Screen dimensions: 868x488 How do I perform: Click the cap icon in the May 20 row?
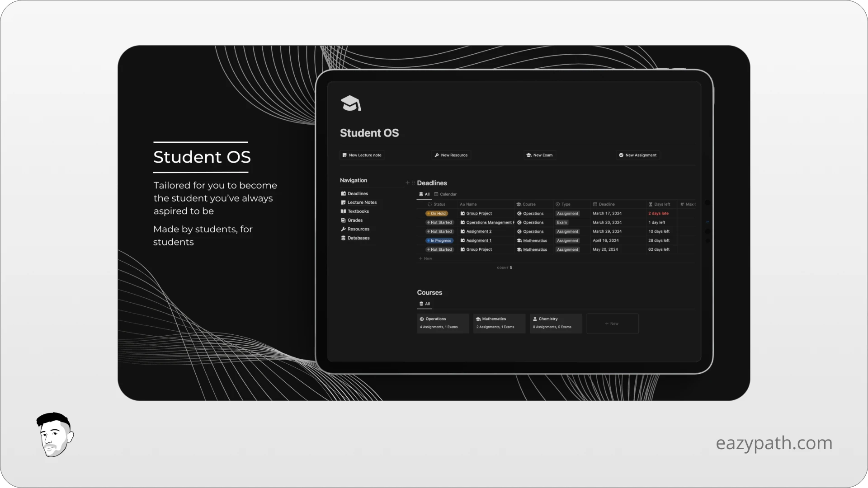coord(519,249)
